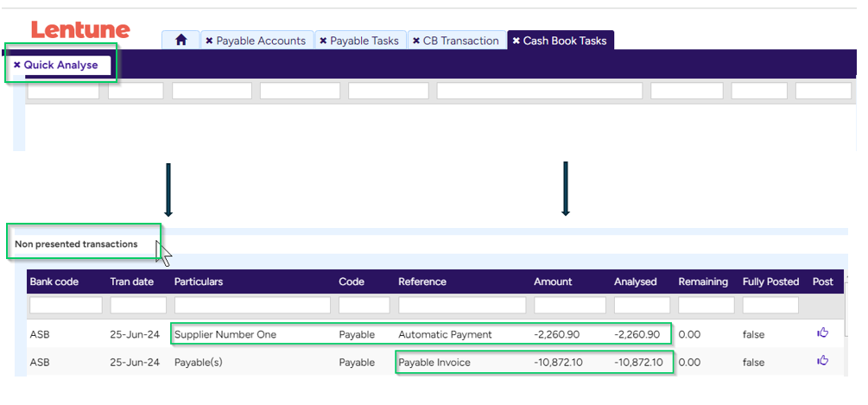Image resolution: width=868 pixels, height=405 pixels.
Task: Click 25-Jun-24 date in Payable(s) row
Action: click(x=135, y=363)
